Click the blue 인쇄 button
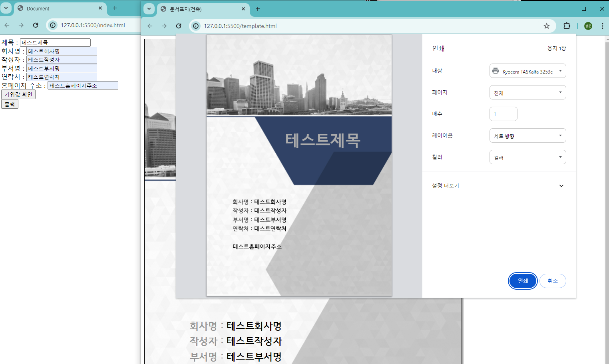This screenshot has height=364, width=609. (523, 281)
